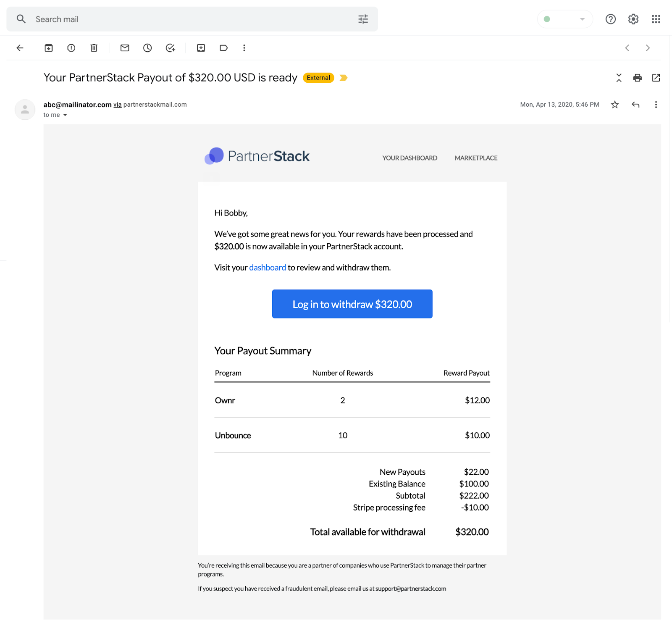Click Total available for withdrawal label
672x631 pixels.
tap(367, 532)
